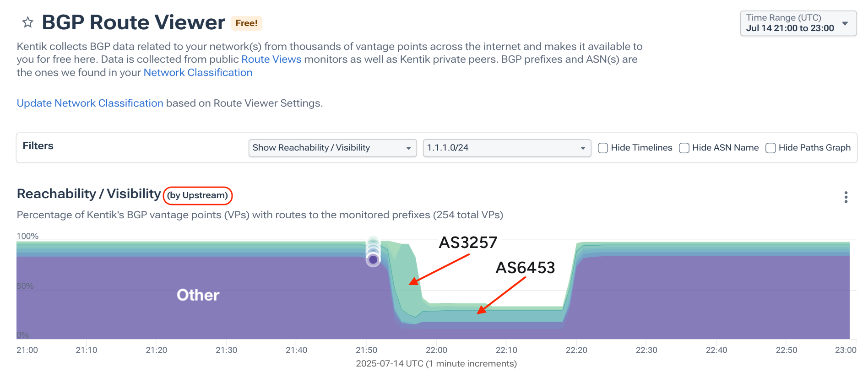Click the 100% y-axis label
The height and width of the screenshot is (383, 868).
(x=27, y=236)
